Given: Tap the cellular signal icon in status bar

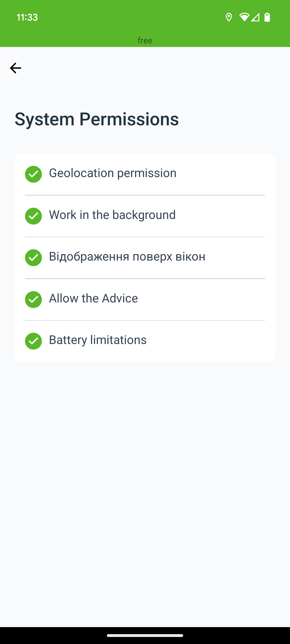Looking at the screenshot, I should [x=255, y=17].
